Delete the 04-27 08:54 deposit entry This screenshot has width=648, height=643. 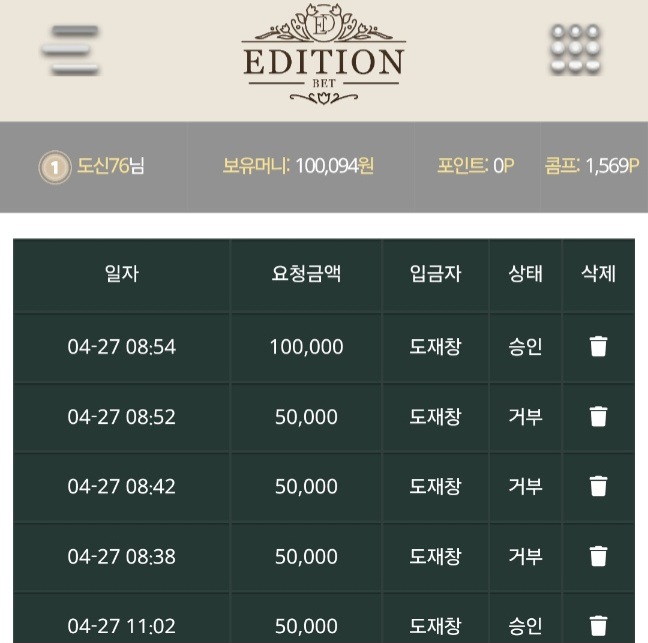tap(598, 346)
